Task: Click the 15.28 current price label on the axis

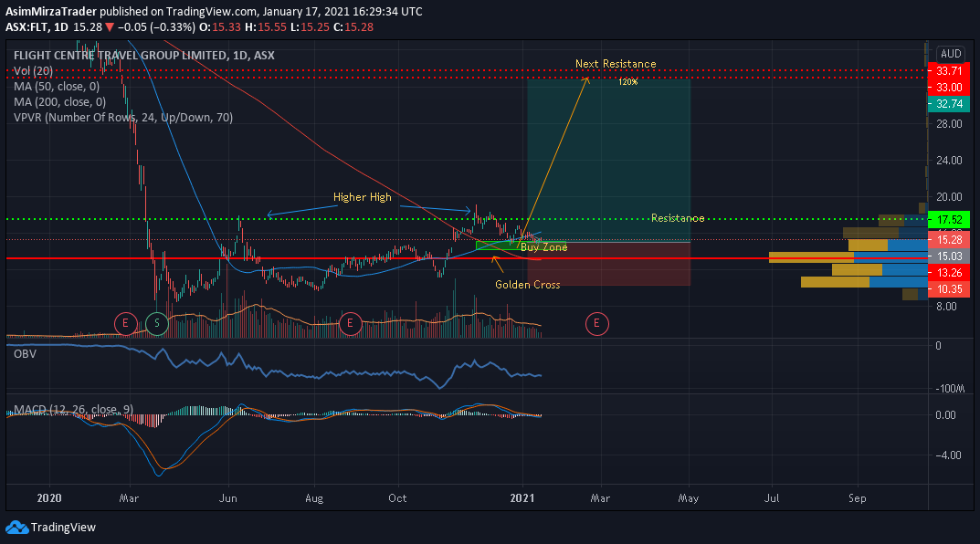Action: (949, 240)
